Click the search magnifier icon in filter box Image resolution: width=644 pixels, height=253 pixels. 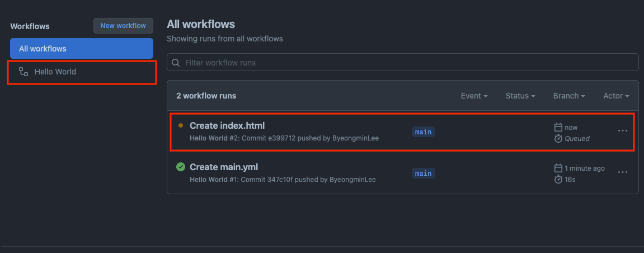(x=176, y=63)
